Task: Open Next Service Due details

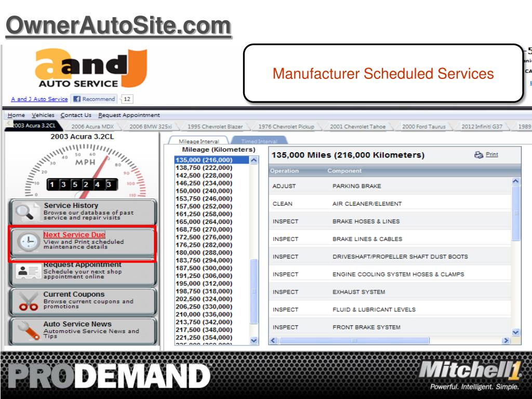Action: point(83,242)
